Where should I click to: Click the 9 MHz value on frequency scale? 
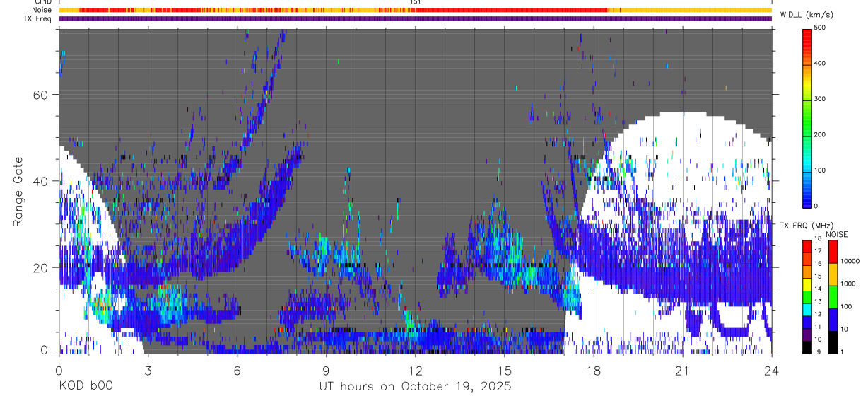pyautogui.click(x=819, y=351)
